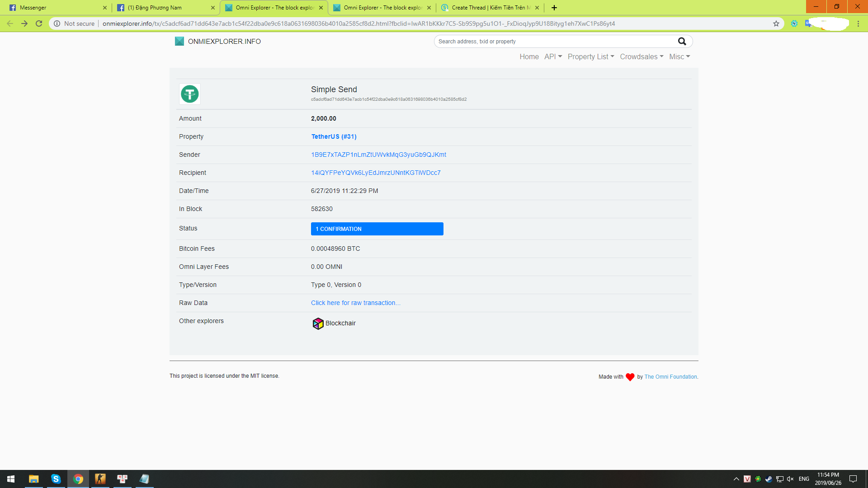The image size is (868, 488).
Task: Click the Not secure site info icon
Action: pyautogui.click(x=57, y=23)
